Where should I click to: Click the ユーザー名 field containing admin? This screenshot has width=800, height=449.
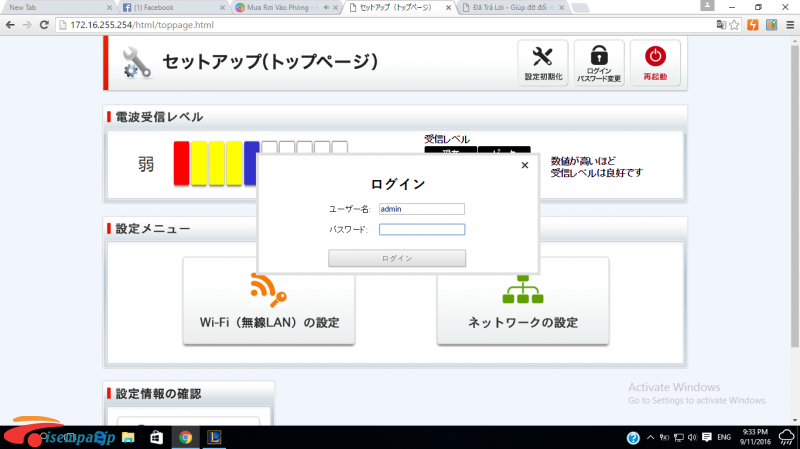(x=421, y=209)
